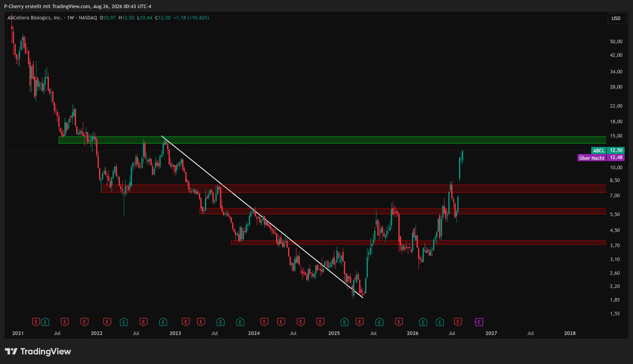Click the green earnings marker beside the first red one
This screenshot has width=633, height=364.
[45, 322]
